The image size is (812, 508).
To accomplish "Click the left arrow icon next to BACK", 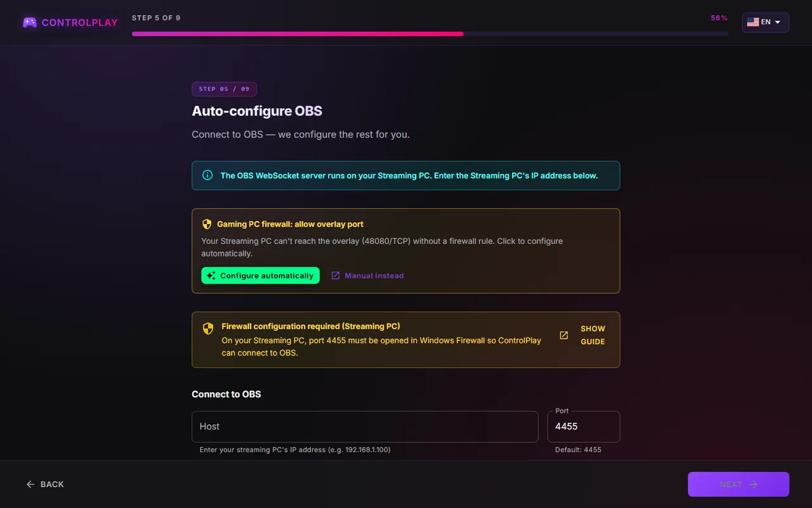I will [30, 485].
